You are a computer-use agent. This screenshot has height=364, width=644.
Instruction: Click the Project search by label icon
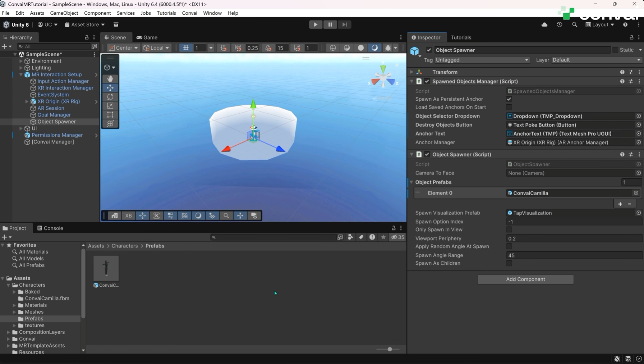click(x=361, y=237)
